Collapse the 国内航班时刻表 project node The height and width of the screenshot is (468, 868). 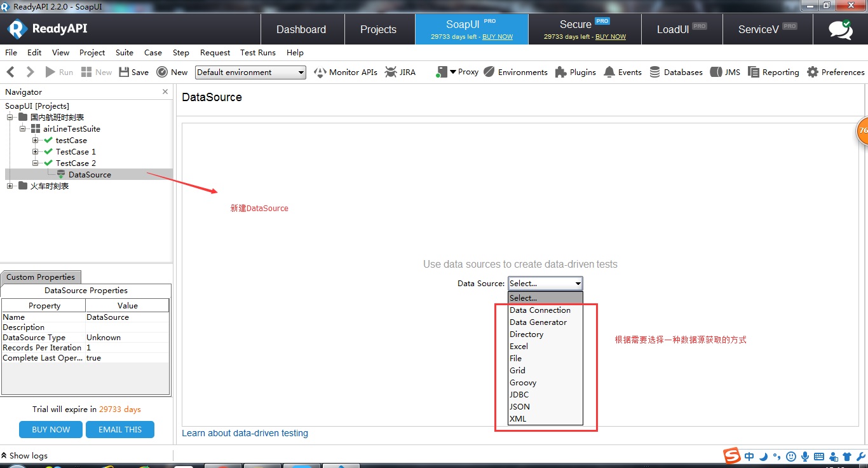[x=10, y=117]
